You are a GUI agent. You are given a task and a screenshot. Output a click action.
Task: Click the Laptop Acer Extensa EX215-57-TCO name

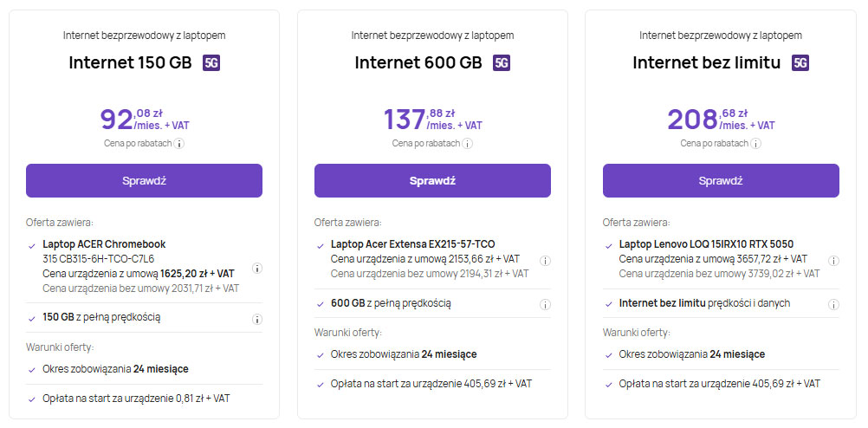click(412, 244)
